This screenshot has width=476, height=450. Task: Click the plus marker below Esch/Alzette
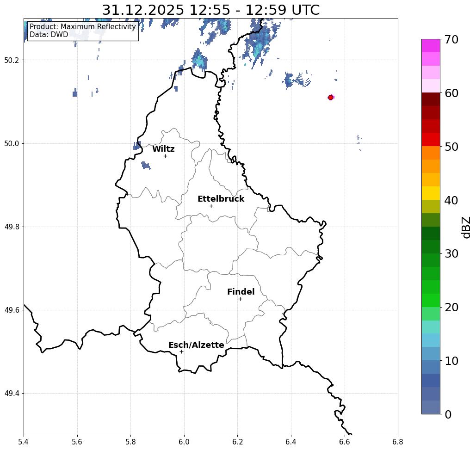coord(181,351)
